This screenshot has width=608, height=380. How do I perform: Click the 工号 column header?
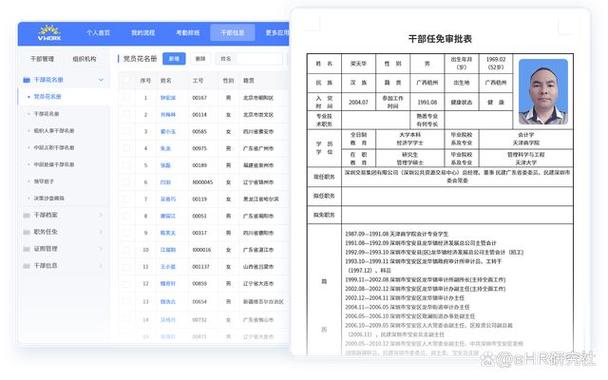tap(198, 81)
